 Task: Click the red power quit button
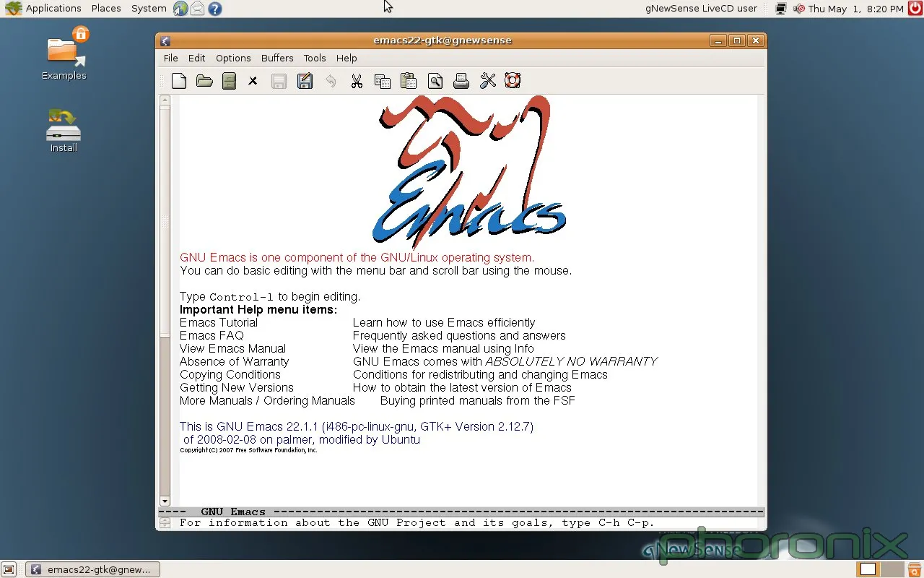pyautogui.click(x=915, y=9)
